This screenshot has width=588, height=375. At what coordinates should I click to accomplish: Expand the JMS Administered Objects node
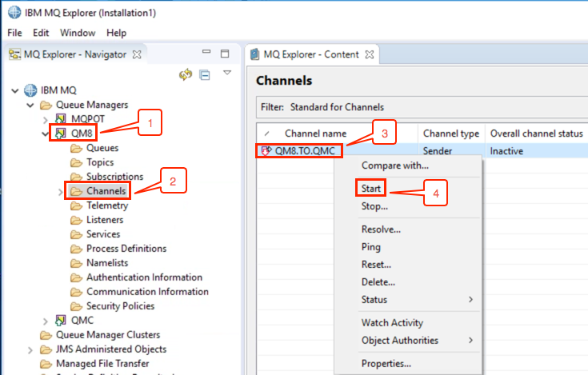(30, 350)
